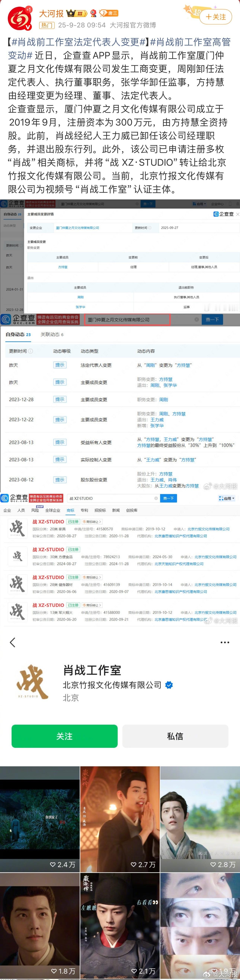
Task: Follow 肖战工作室 with the green 关注 button
Action: click(64, 736)
